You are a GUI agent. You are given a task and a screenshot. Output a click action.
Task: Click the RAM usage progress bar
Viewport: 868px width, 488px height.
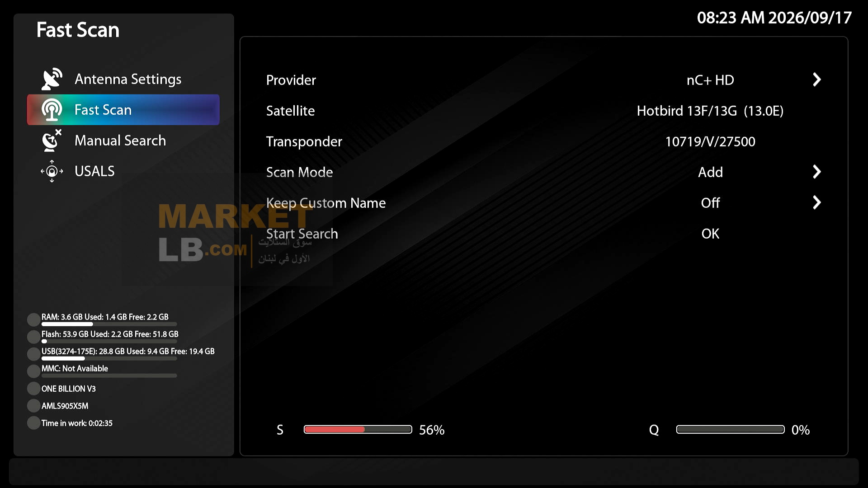tap(109, 324)
